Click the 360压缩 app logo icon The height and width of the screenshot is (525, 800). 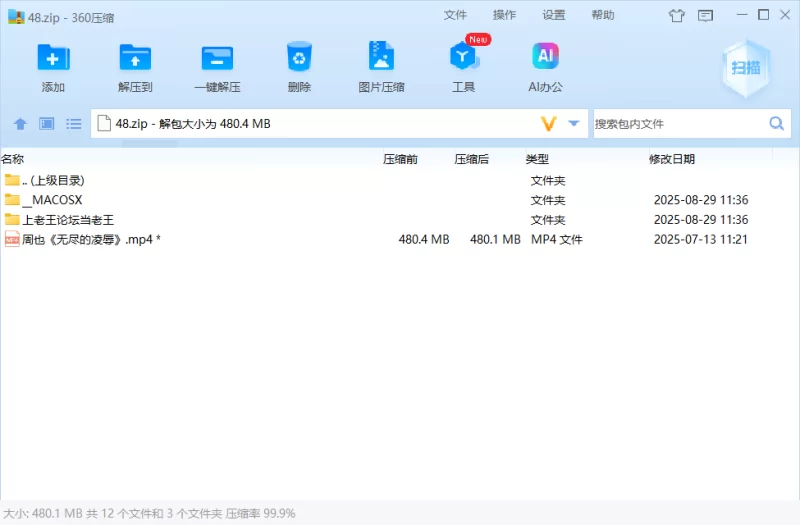pyautogui.click(x=16, y=17)
